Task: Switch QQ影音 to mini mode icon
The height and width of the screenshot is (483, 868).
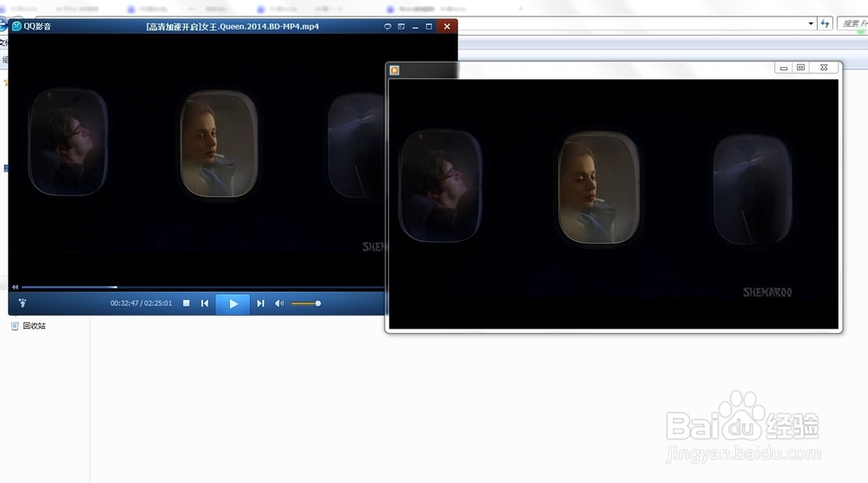Action: click(x=401, y=27)
